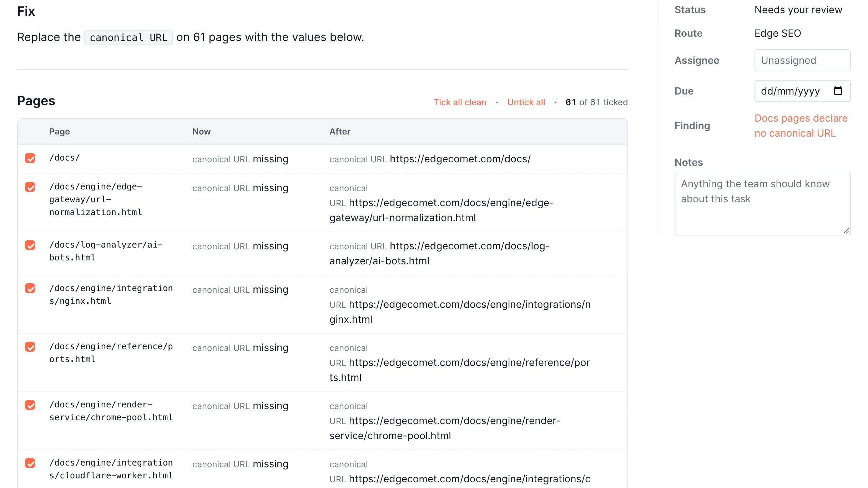The image size is (868, 488).
Task: Click the Edge SEO route value
Action: [778, 34]
